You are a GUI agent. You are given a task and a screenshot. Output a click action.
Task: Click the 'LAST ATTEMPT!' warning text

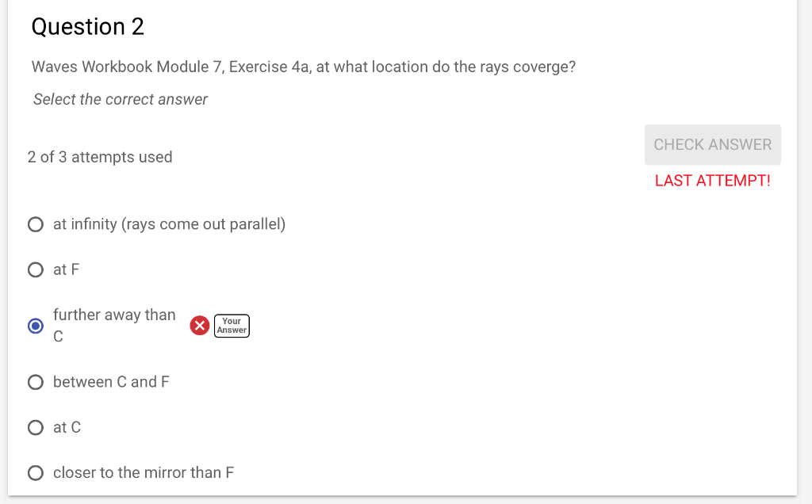coord(712,181)
